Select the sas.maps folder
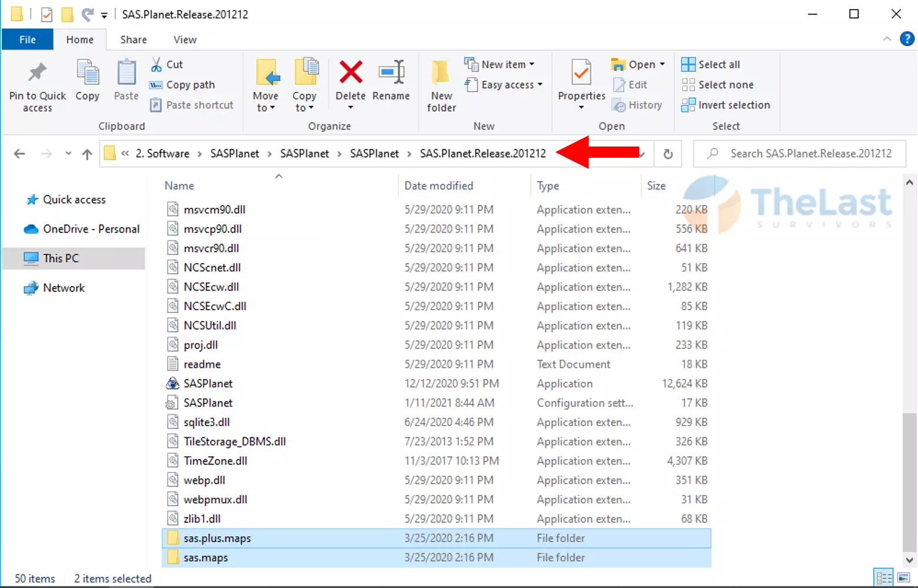 click(436, 557)
